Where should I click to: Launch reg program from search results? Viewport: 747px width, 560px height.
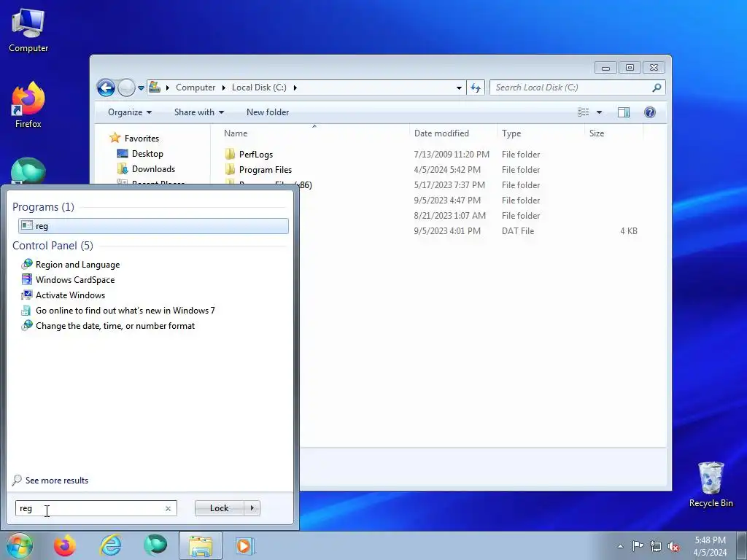click(x=153, y=226)
